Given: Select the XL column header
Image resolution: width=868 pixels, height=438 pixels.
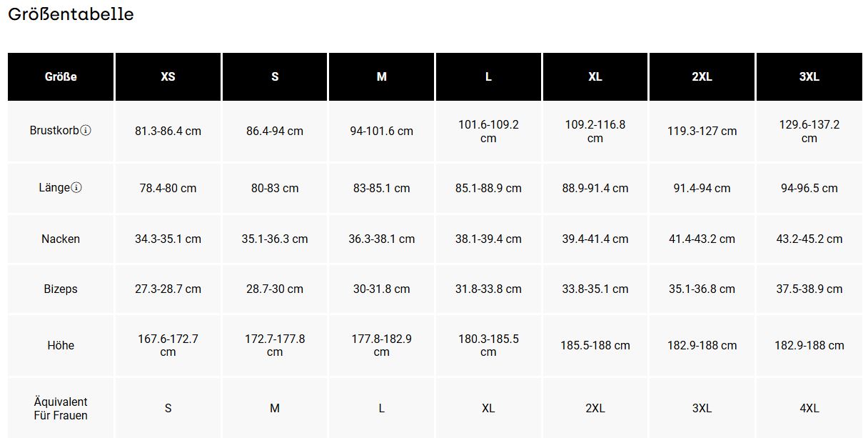Looking at the screenshot, I should tap(595, 77).
